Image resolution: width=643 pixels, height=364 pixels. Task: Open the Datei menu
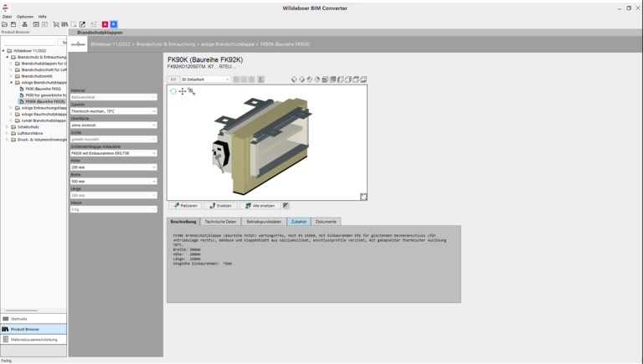click(7, 17)
